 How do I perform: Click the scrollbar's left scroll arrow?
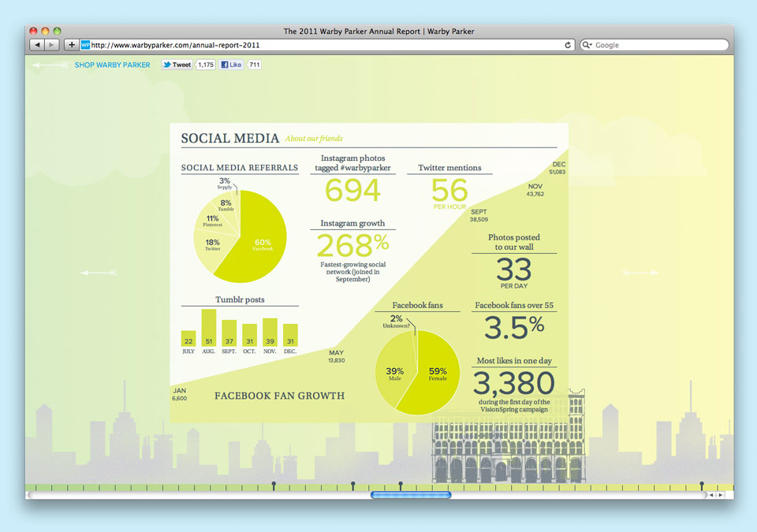(711, 495)
